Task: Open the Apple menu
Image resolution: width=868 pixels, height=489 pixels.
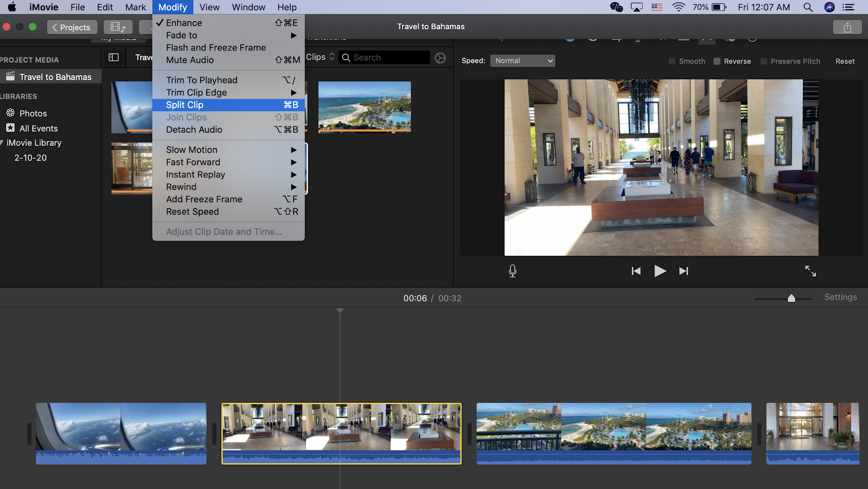Action: tap(12, 7)
